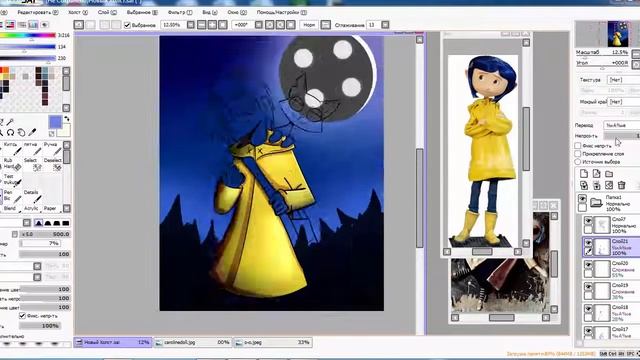Enable Фикс. непр-ть layer checkbox
Image resolution: width=640 pixels, height=360 pixels.
pyautogui.click(x=578, y=145)
